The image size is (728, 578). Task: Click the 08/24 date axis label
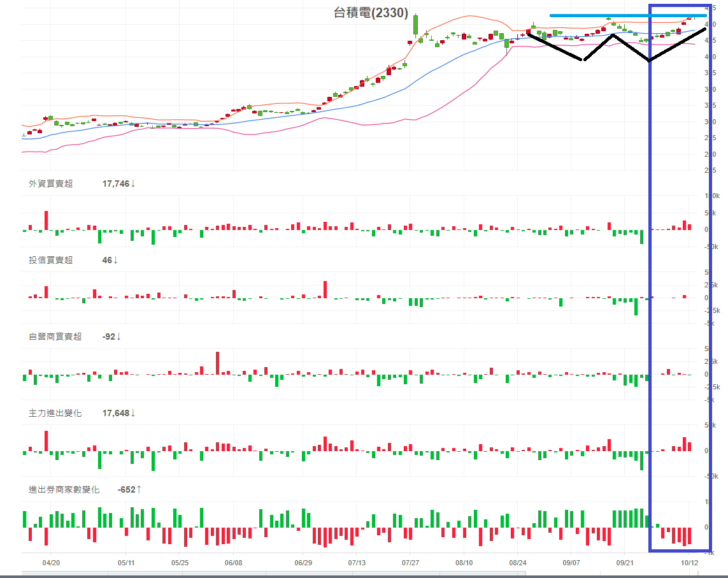[x=518, y=563]
